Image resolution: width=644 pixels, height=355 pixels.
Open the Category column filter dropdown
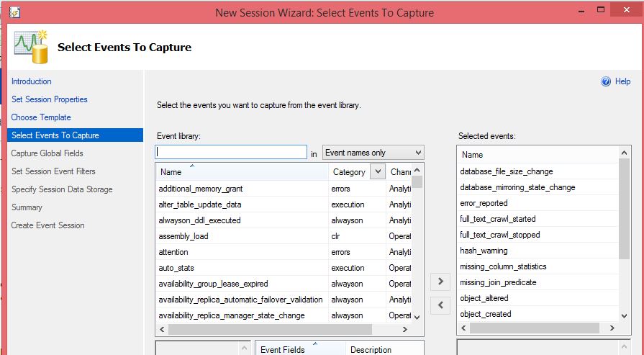(x=378, y=172)
